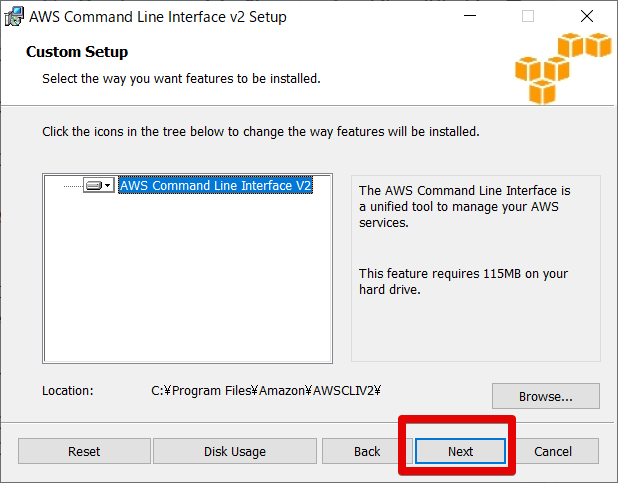Click the install location path text
618x483 pixels.
268,391
